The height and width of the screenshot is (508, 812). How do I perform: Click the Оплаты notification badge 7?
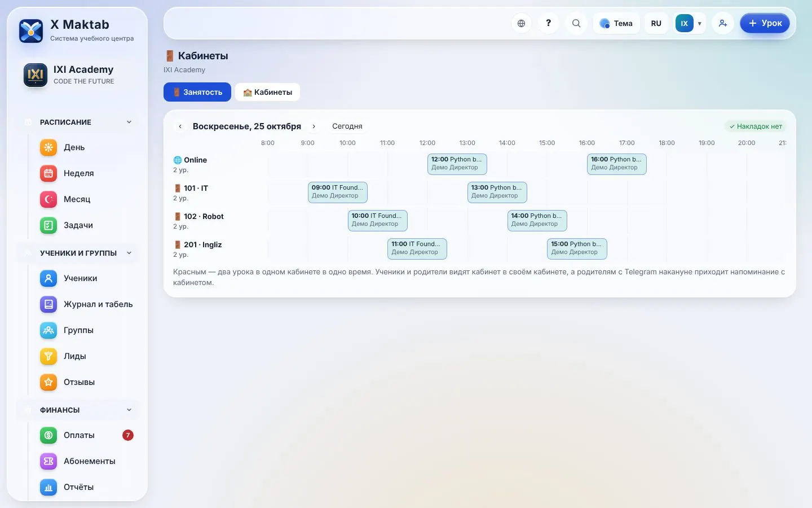[x=128, y=435]
